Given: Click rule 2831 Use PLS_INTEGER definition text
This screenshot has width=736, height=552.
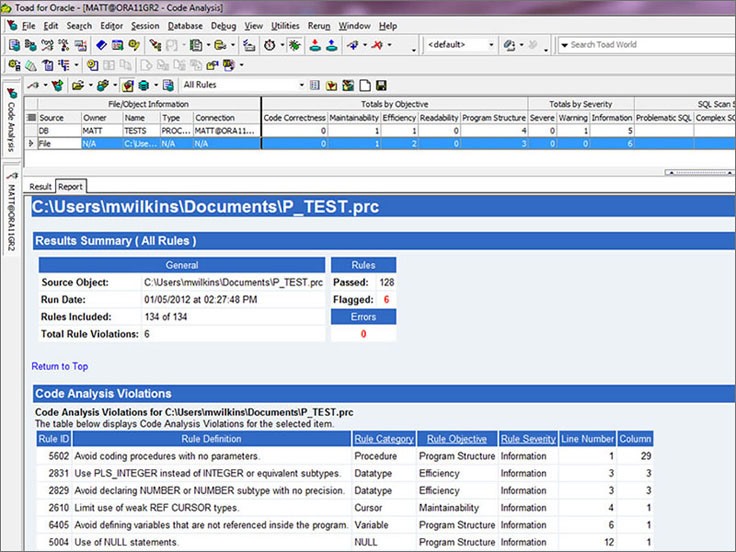Looking at the screenshot, I should click(x=207, y=473).
